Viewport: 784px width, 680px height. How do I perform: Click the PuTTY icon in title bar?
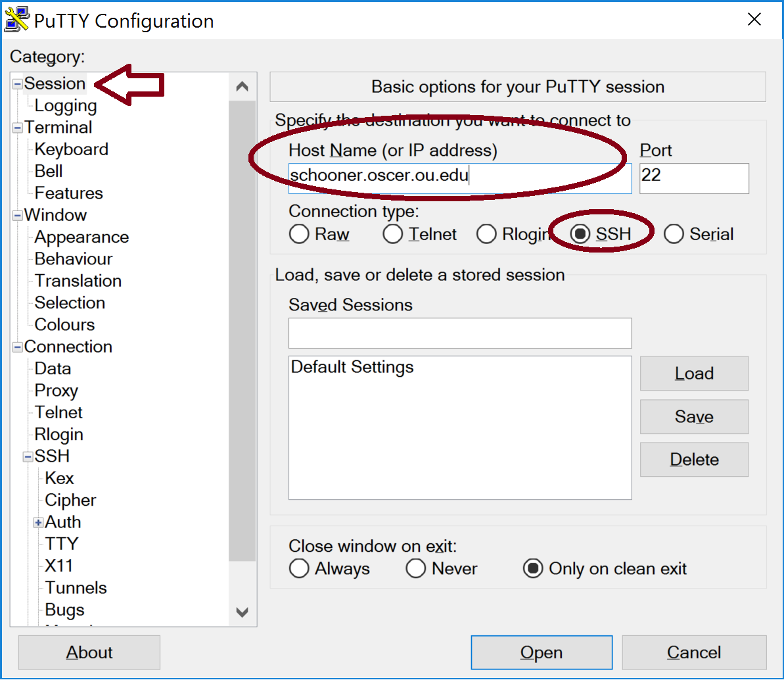(x=16, y=20)
